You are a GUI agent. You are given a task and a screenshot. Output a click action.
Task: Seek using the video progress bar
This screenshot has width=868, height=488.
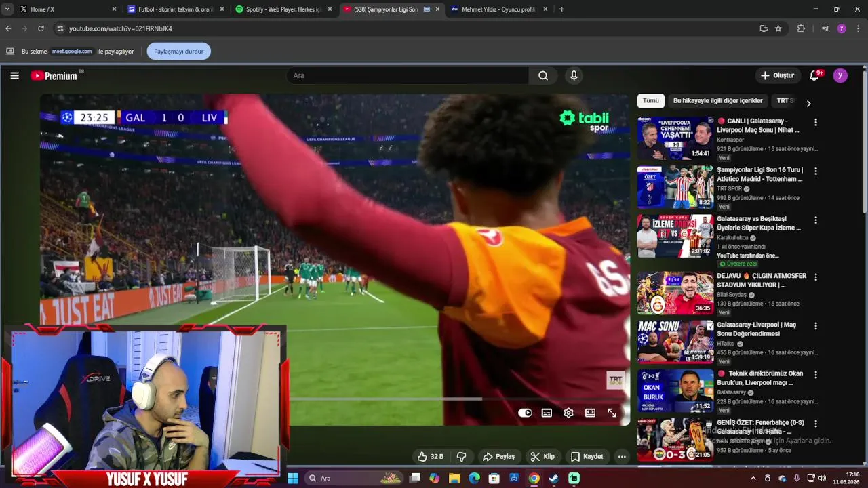pyautogui.click(x=335, y=399)
